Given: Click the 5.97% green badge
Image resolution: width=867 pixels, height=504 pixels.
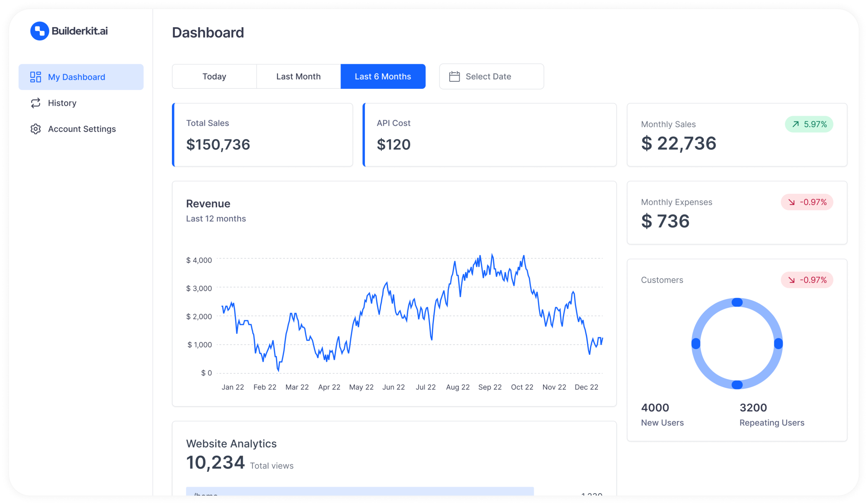Looking at the screenshot, I should click(x=809, y=124).
